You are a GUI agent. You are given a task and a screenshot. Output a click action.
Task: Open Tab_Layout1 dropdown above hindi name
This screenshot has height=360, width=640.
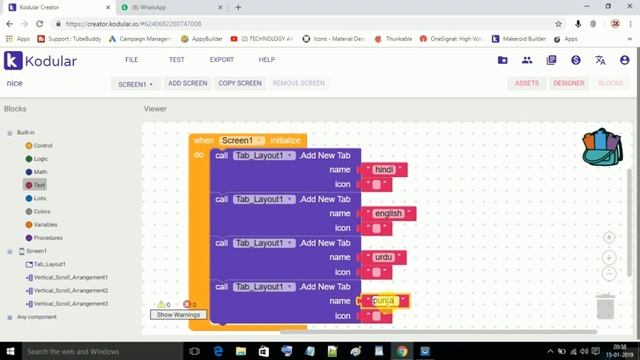pos(264,156)
